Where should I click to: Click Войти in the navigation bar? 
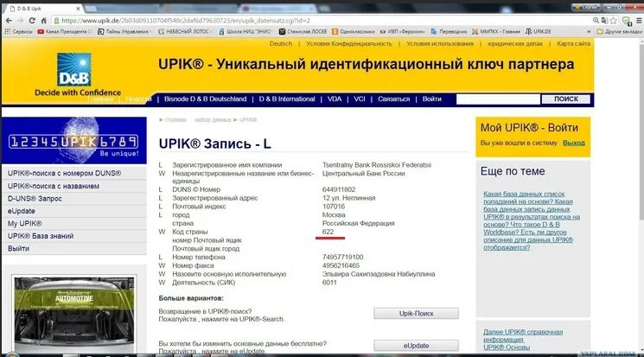[431, 99]
